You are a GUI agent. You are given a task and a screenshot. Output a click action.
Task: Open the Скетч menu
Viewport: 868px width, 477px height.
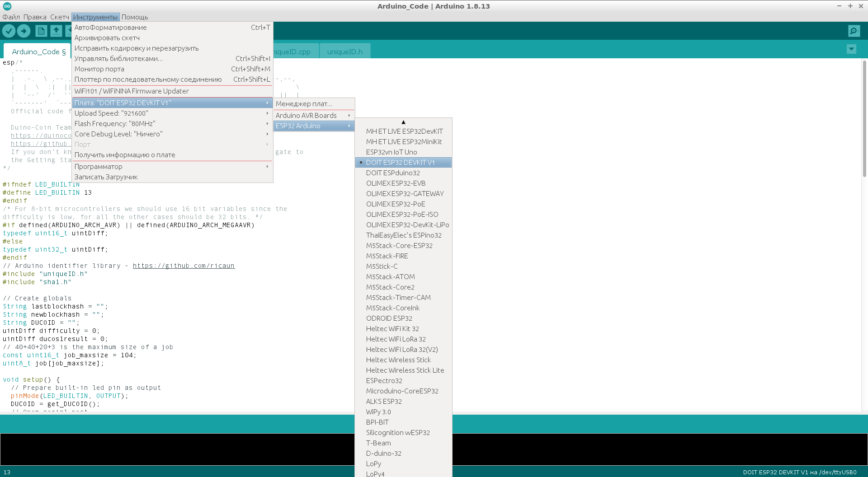(60, 17)
